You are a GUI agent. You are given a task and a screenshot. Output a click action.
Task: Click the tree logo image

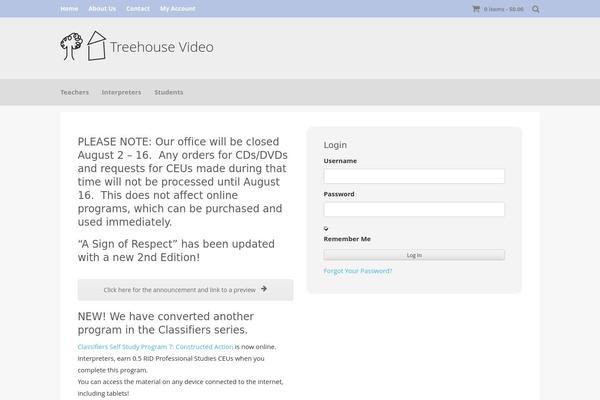pos(72,46)
